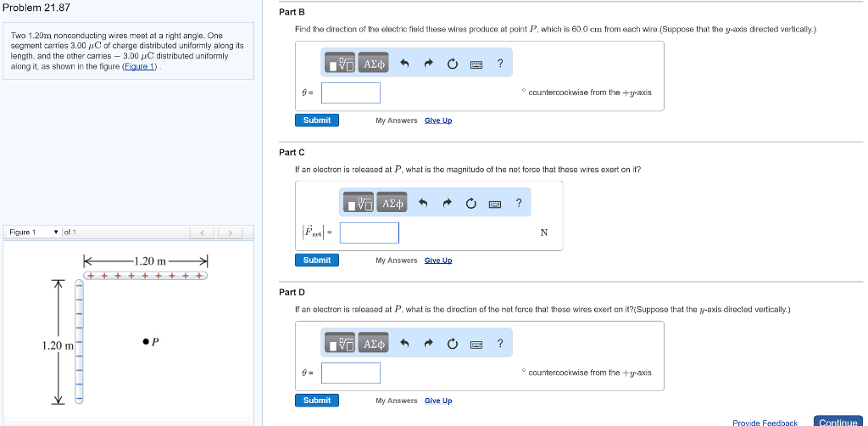Click the undo arrow in Part B toolbar
868x426 pixels.
click(405, 64)
